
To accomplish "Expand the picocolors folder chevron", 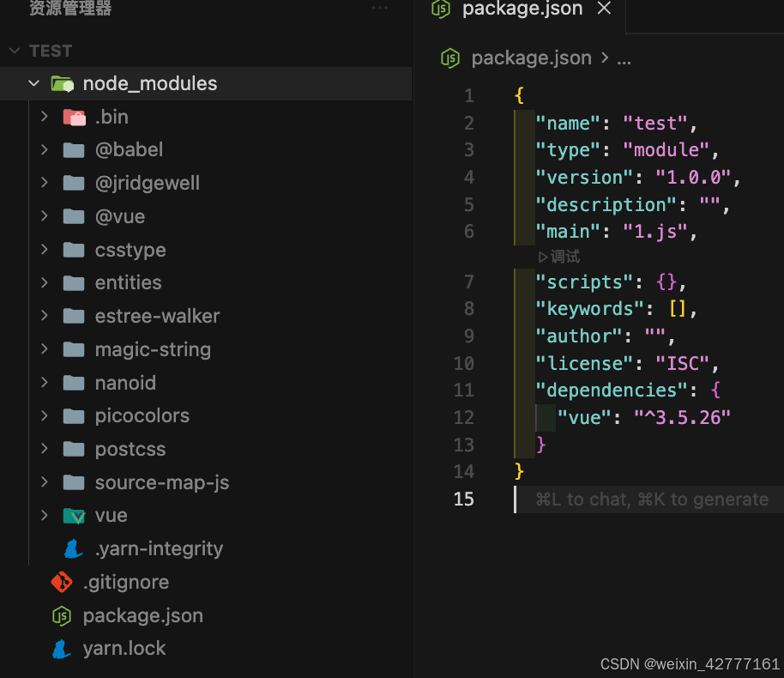I will tap(45, 415).
